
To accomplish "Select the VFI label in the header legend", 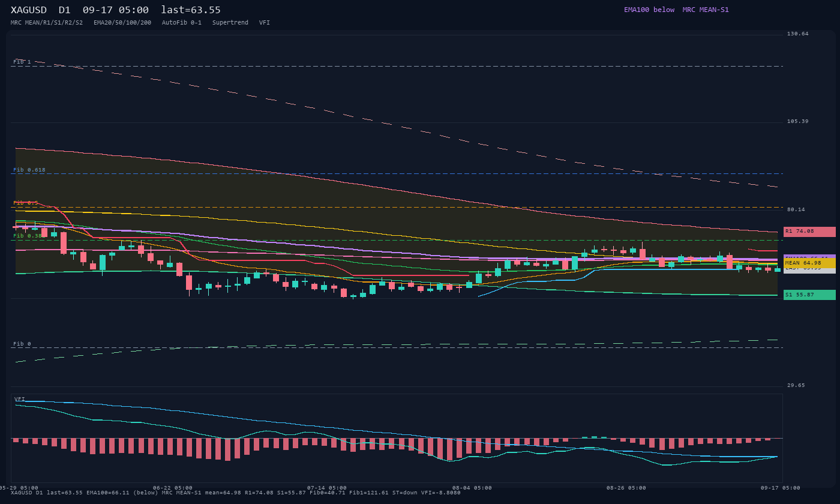I will [265, 23].
